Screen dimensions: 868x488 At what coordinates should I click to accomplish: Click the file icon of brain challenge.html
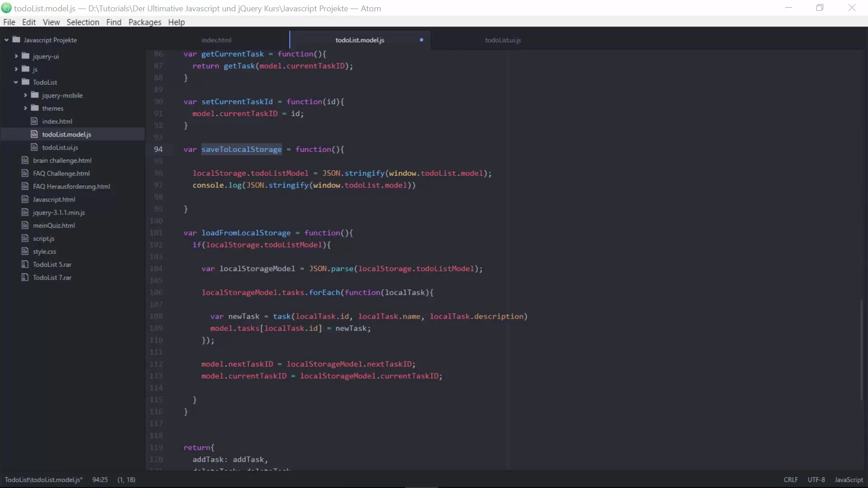[25, 160]
